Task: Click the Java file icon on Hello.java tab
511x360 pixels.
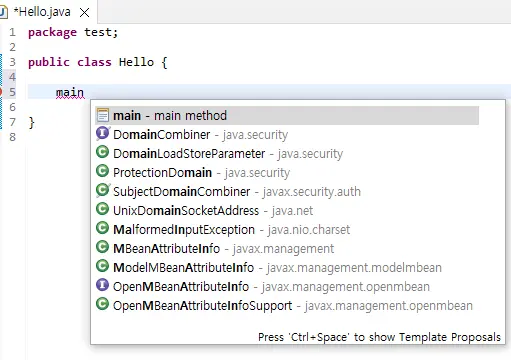Action: [3, 12]
